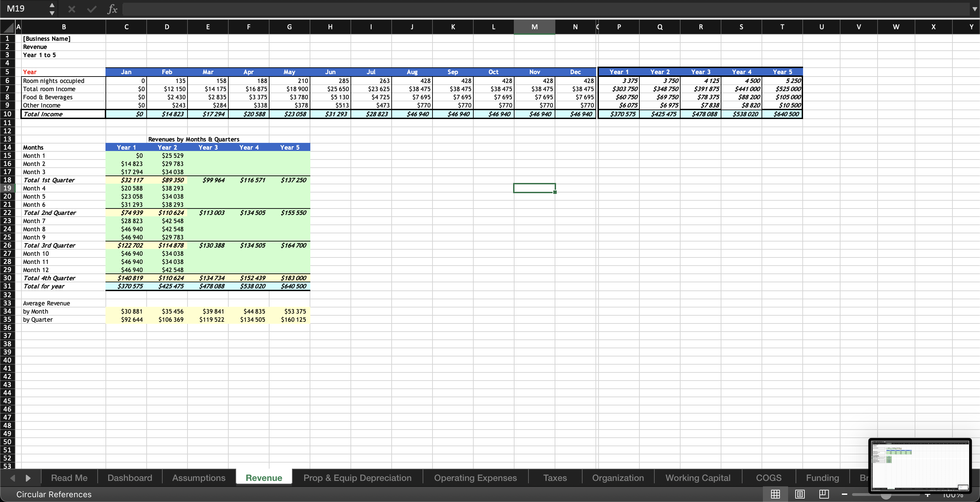Open the Working Capital sheet tab
Viewport: 980px width, 502px height.
[698, 478]
